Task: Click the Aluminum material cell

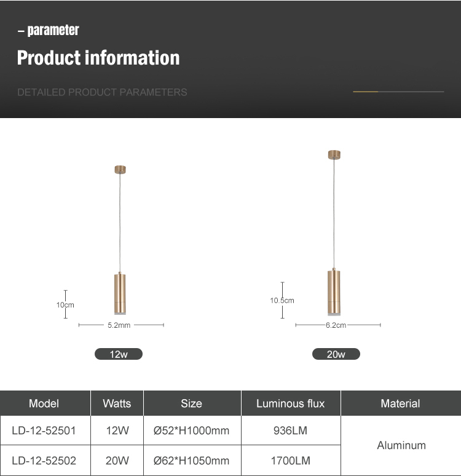Action: [401, 445]
